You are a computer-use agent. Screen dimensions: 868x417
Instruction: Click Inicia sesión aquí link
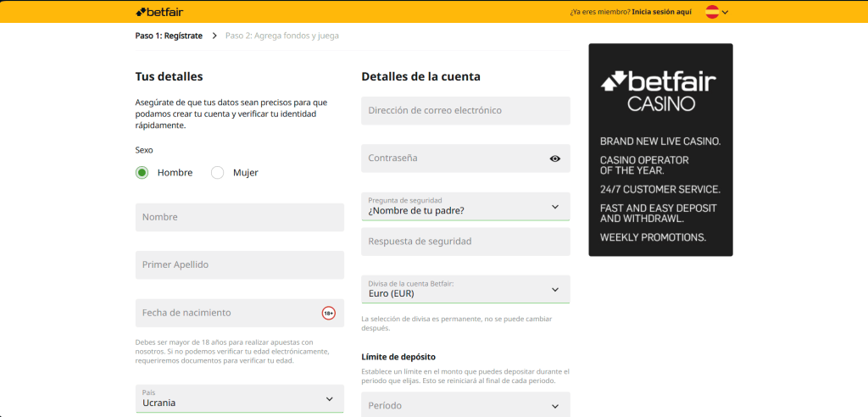pyautogui.click(x=661, y=12)
